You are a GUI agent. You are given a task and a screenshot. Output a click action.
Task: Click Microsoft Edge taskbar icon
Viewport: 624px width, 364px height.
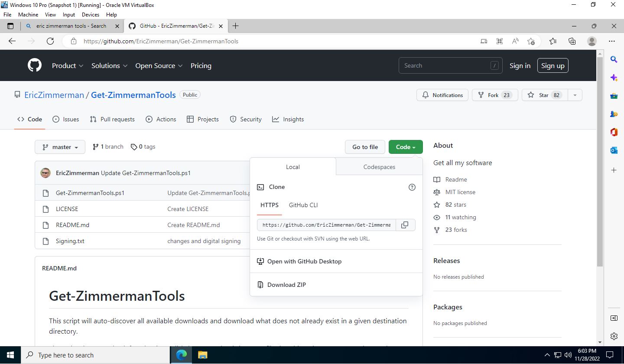182,355
